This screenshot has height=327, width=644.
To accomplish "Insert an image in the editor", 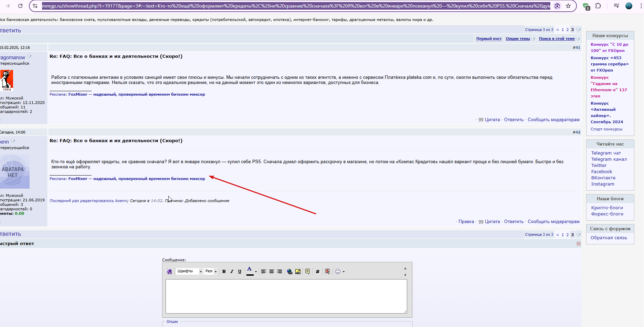I will tap(298, 272).
